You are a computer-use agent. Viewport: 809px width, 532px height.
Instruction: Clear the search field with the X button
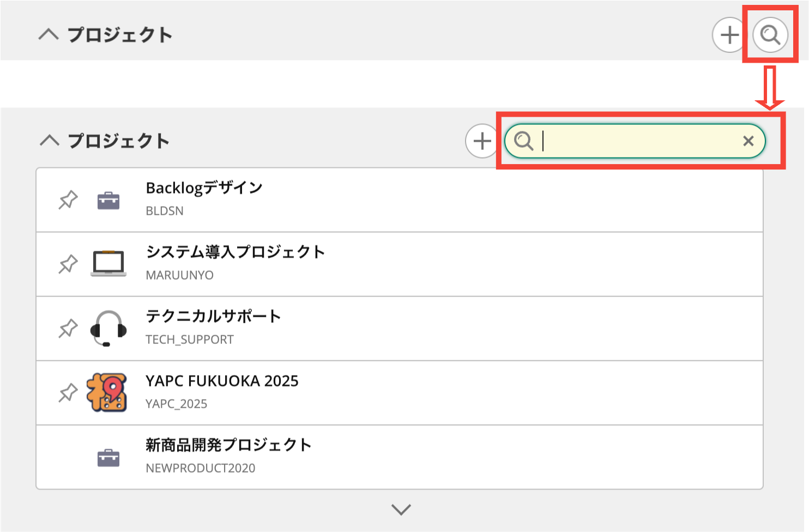(x=748, y=141)
